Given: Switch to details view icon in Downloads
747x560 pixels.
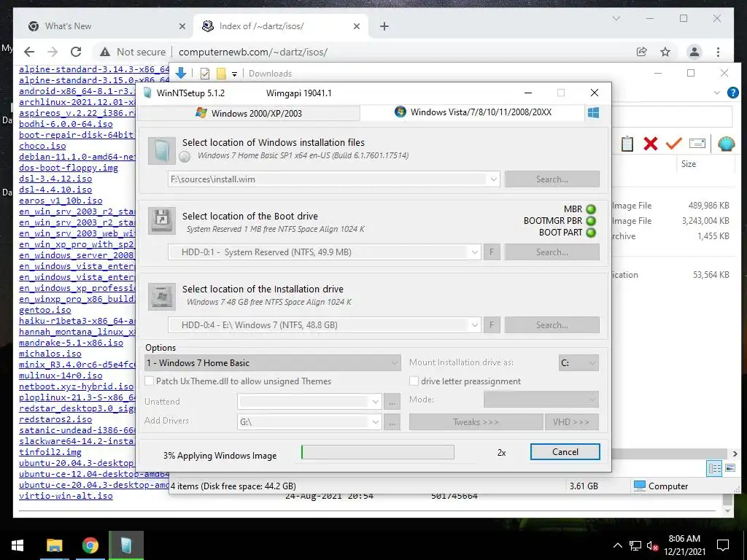Looking at the screenshot, I should coord(715,468).
